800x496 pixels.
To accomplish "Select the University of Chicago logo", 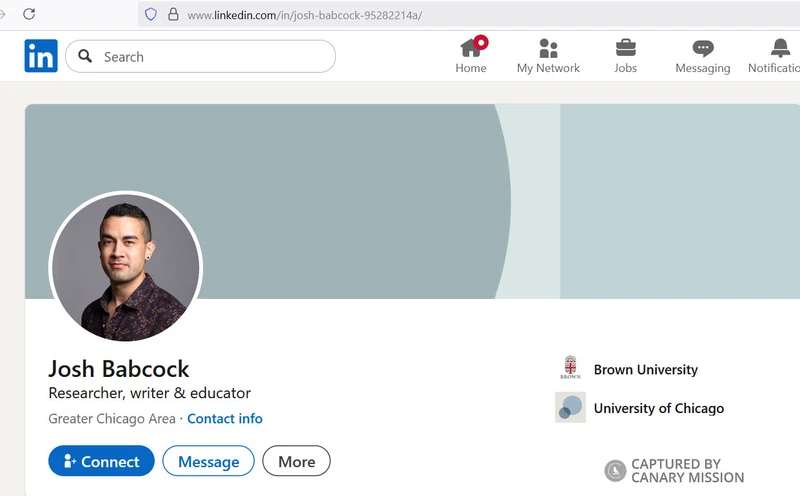I will click(570, 407).
